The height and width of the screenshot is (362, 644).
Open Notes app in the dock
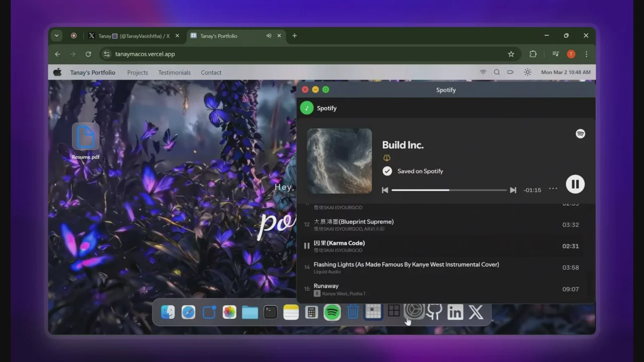291,312
